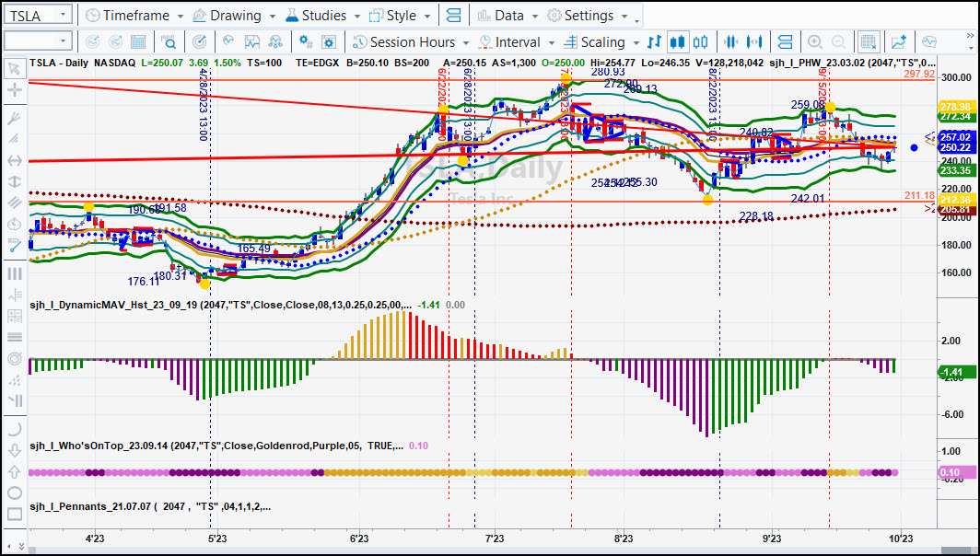Click the chart with save-disk icon
Viewport: 980px width, 556px height.
click(x=251, y=41)
